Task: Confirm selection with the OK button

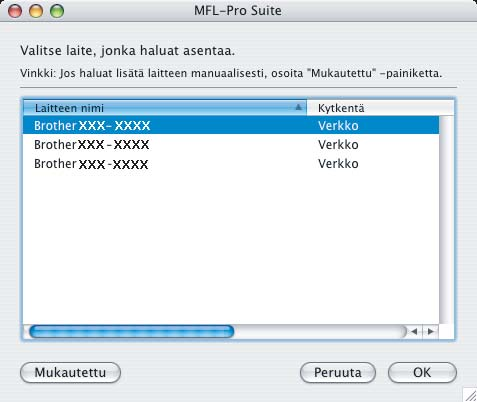Action: point(422,372)
